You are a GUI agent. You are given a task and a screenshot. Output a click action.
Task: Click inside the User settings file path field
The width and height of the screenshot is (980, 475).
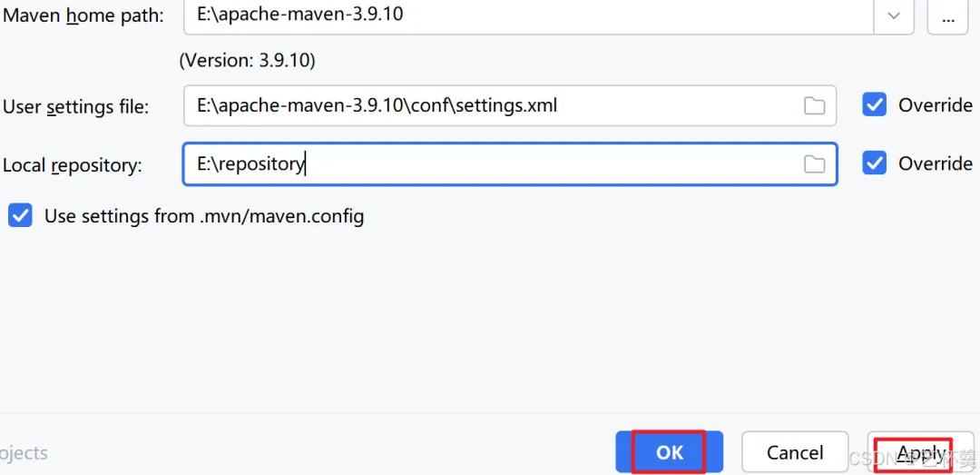click(x=490, y=105)
